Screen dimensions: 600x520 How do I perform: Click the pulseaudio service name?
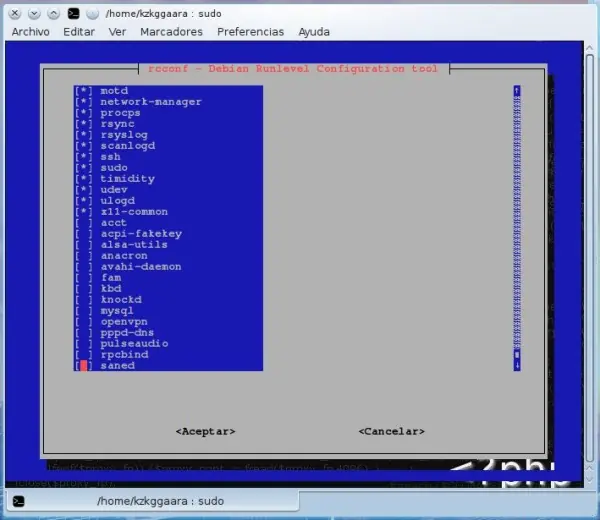click(134, 344)
